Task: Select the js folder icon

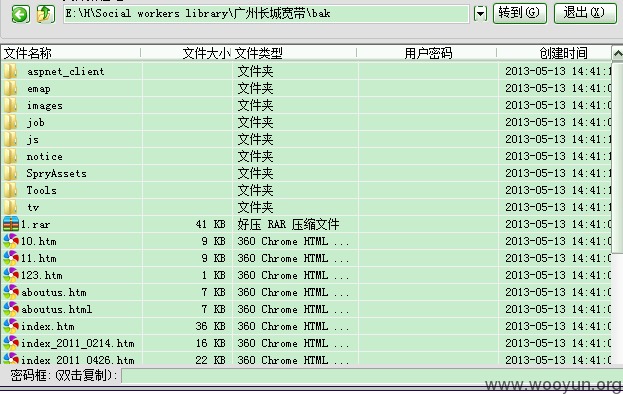Action: pyautogui.click(x=11, y=139)
